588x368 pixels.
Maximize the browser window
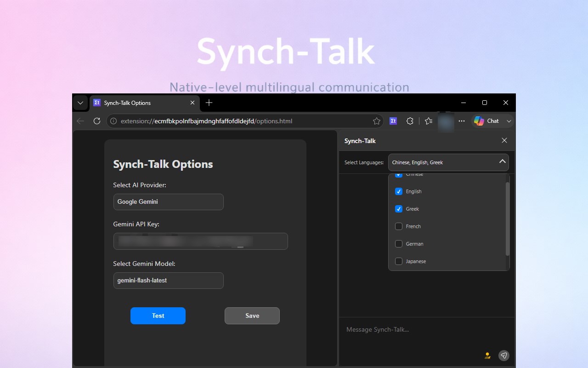click(x=485, y=103)
